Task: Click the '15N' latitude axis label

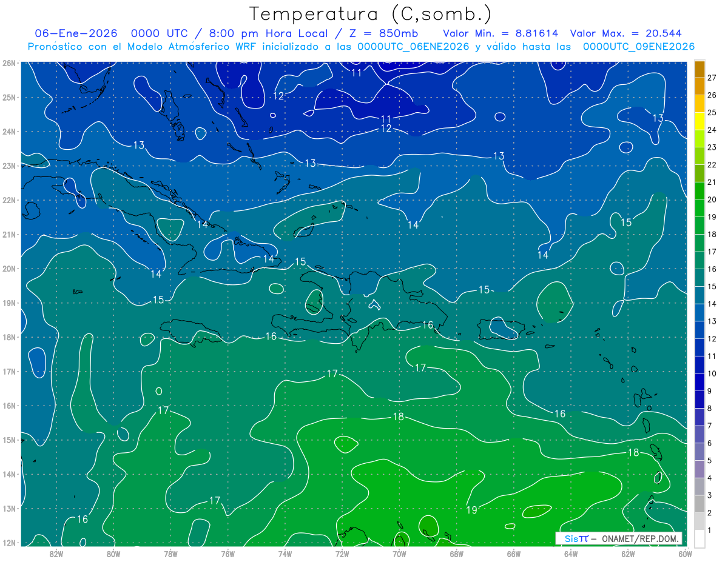Action: [x=8, y=440]
